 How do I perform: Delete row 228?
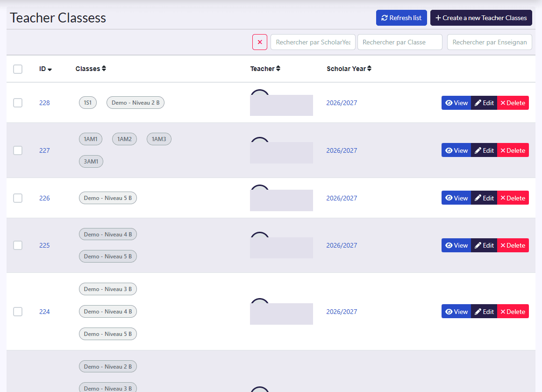tap(513, 103)
